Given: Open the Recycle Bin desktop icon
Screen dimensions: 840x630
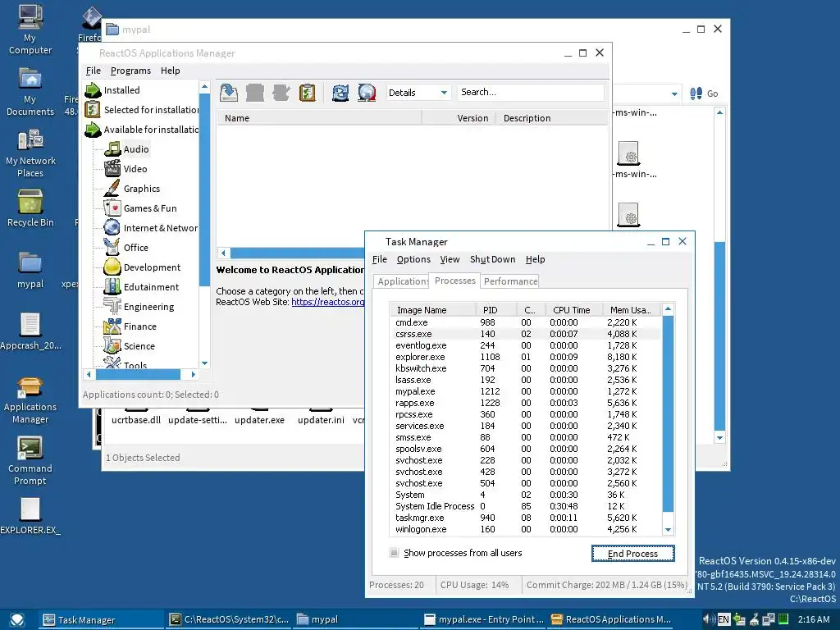Looking at the screenshot, I should 30,208.
